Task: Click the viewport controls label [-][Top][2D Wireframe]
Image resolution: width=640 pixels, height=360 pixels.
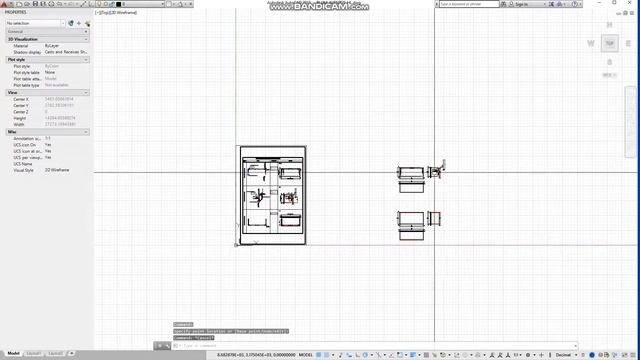Action: click(116, 13)
